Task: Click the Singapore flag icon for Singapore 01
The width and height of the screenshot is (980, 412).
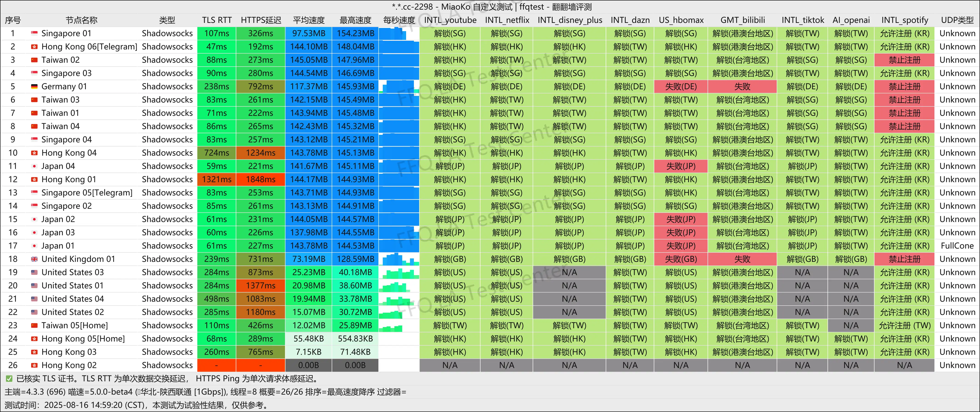Action: [x=34, y=33]
